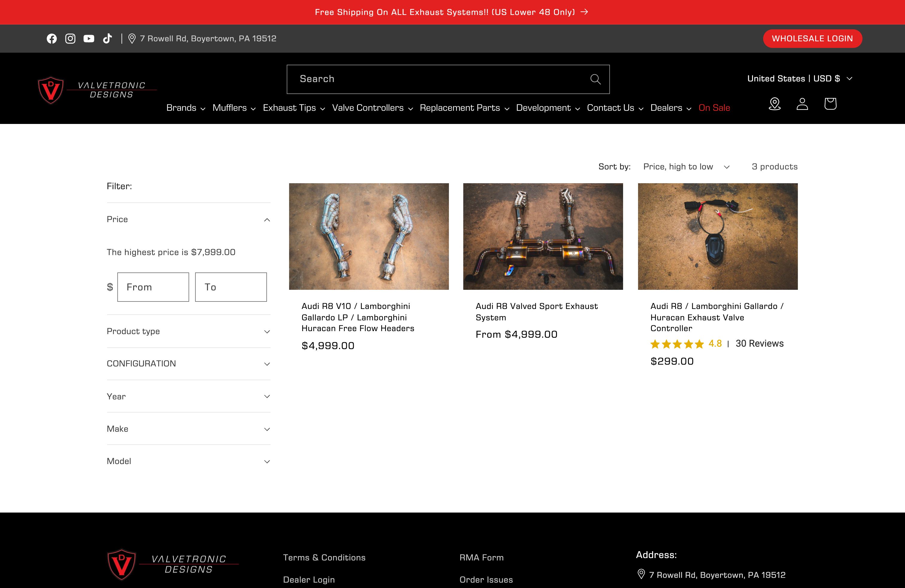Open the YouTube social icon
The image size is (905, 588).
pyautogui.click(x=89, y=38)
